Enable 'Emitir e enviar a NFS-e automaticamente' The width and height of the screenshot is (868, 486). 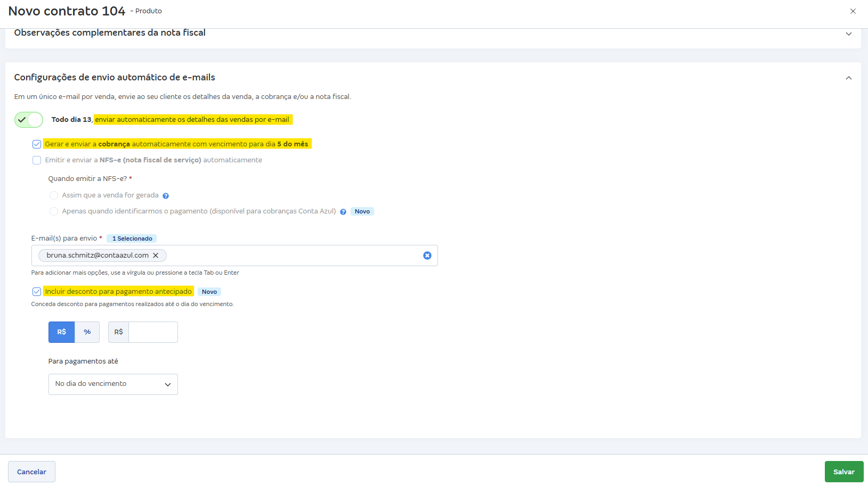36,160
